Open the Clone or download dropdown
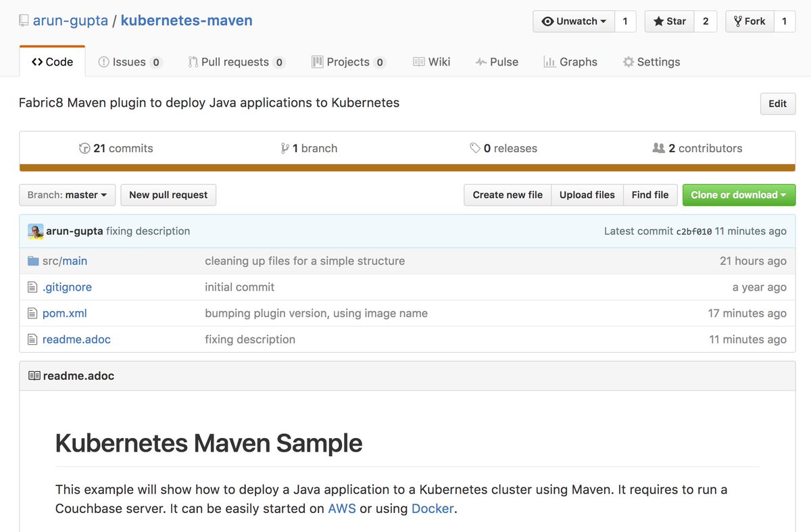 click(x=739, y=195)
